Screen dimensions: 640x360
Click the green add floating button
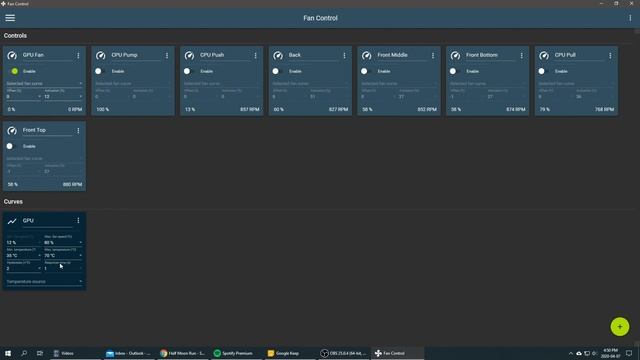click(x=620, y=327)
